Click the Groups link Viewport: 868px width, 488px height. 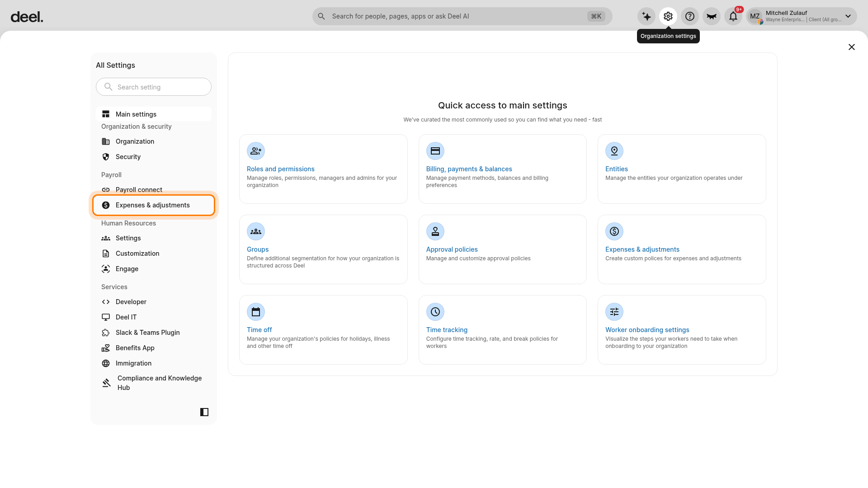pos(258,249)
